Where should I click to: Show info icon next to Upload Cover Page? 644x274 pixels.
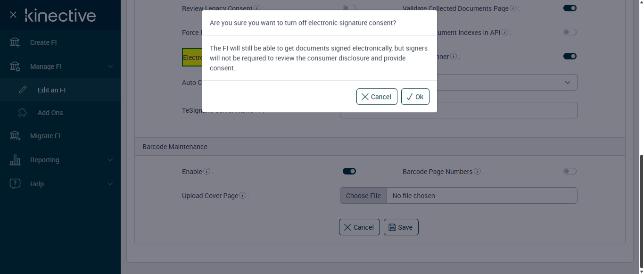click(243, 196)
